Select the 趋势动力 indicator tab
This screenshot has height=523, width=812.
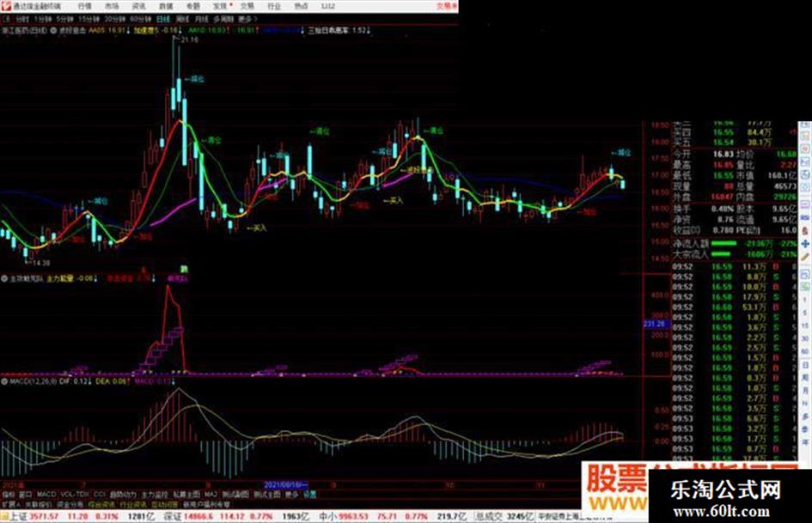pos(123,495)
